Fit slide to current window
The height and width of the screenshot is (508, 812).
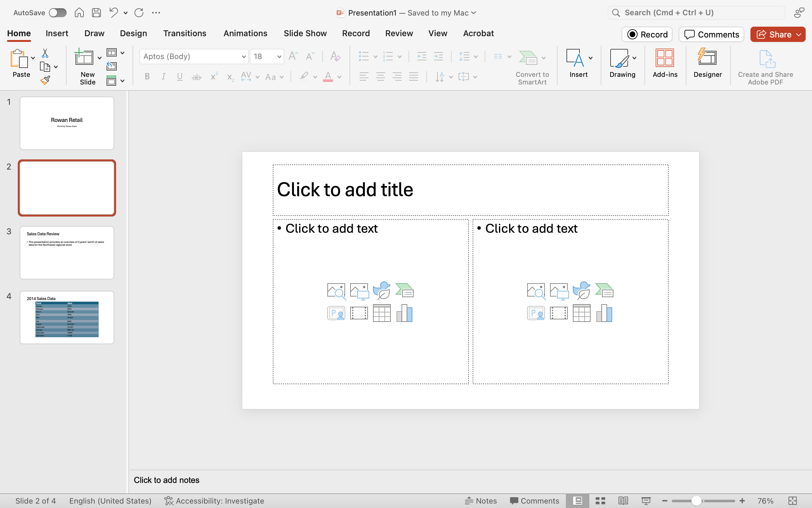pyautogui.click(x=793, y=501)
